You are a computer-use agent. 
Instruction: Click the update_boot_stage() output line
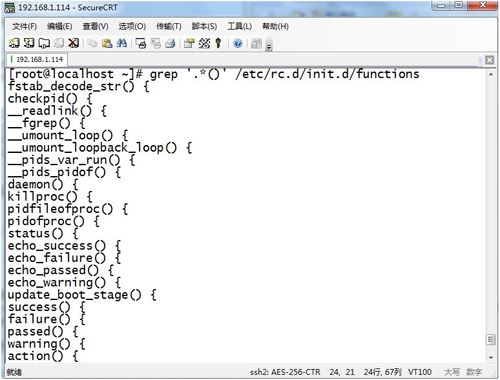tap(82, 295)
